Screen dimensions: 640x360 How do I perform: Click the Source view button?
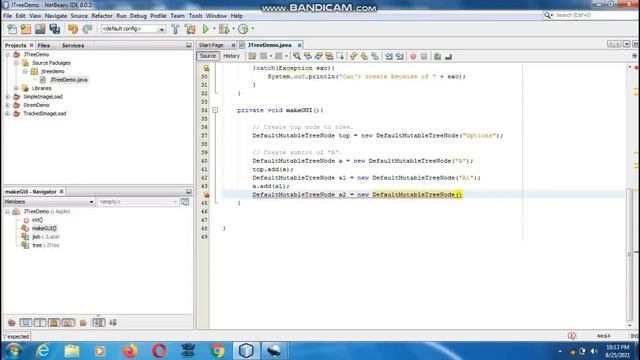click(x=207, y=56)
